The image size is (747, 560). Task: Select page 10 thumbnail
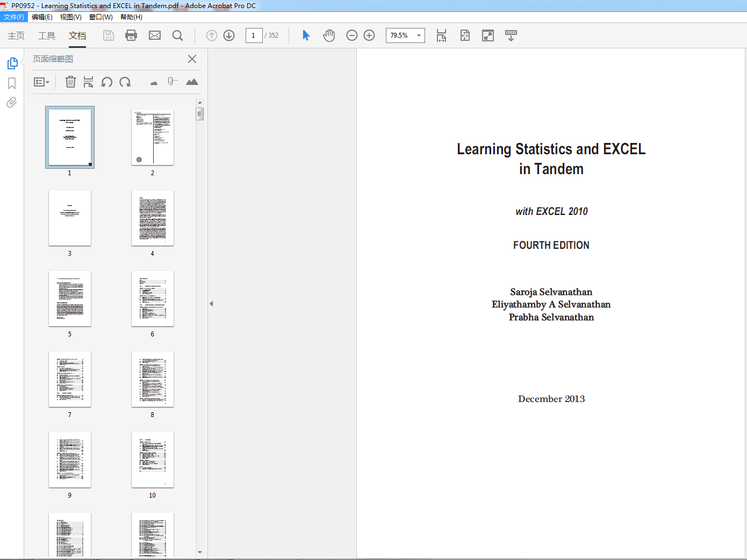click(153, 460)
